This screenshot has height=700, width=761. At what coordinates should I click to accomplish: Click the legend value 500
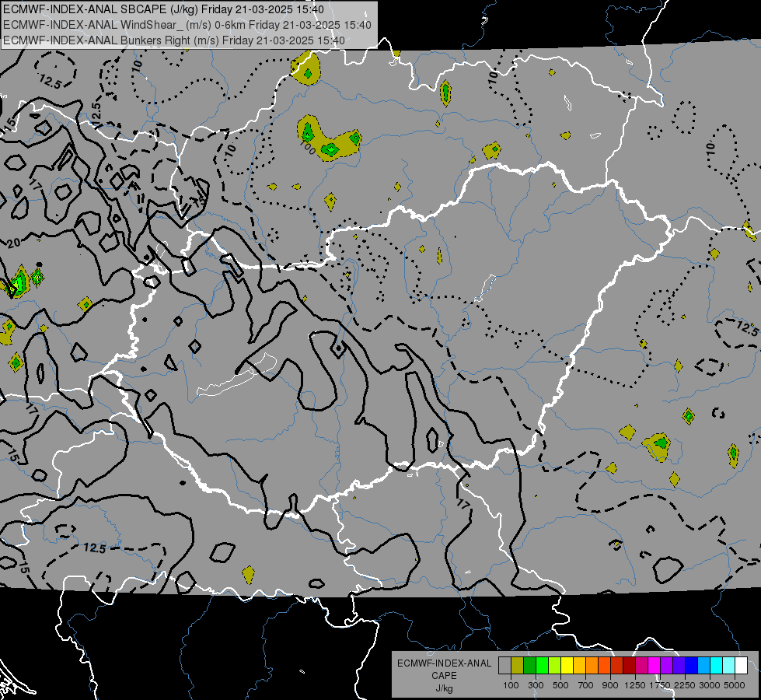coord(560,685)
